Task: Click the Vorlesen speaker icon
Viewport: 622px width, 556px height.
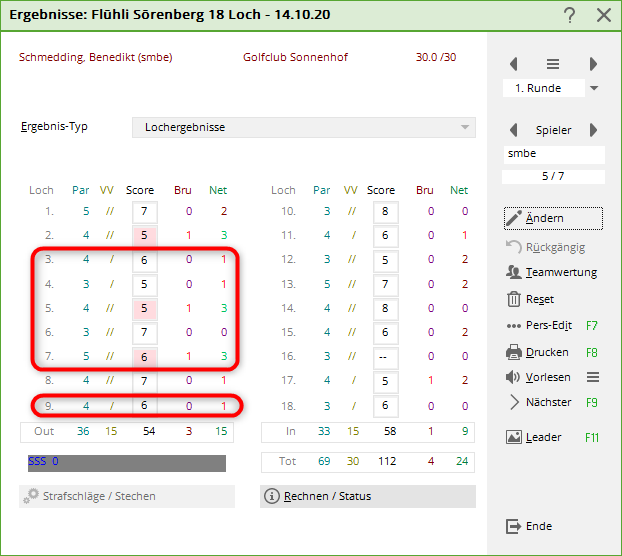Action: [514, 377]
